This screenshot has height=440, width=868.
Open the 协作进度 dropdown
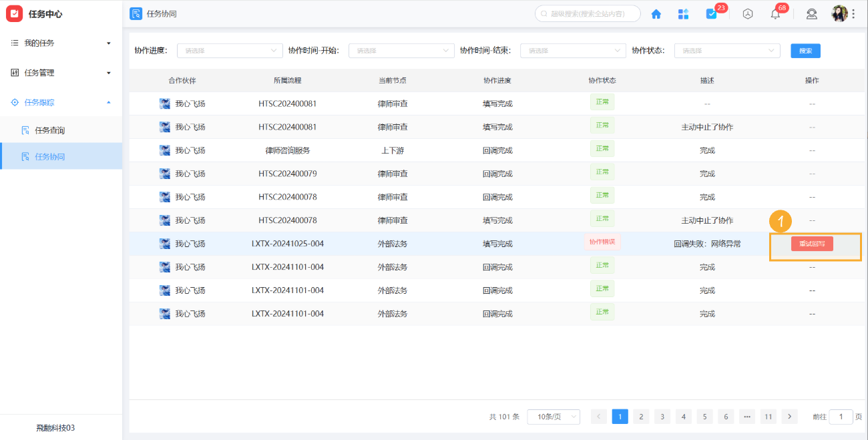[229, 50]
